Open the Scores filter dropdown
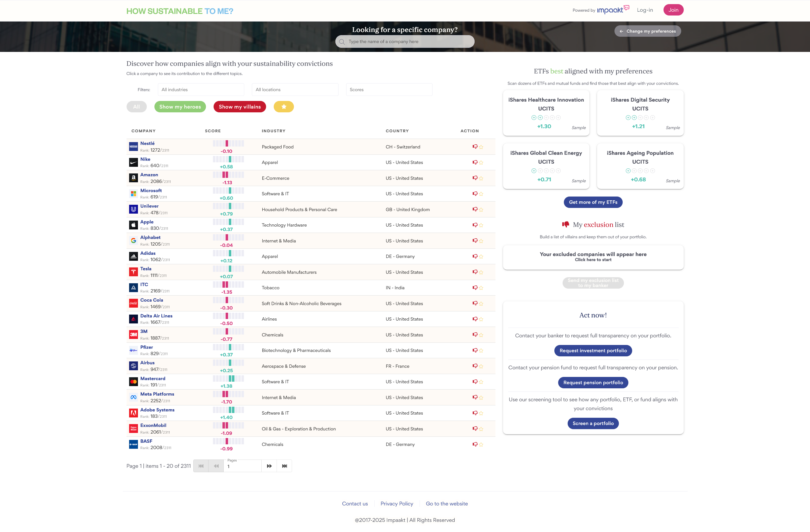This screenshot has width=810, height=532. 389,90
